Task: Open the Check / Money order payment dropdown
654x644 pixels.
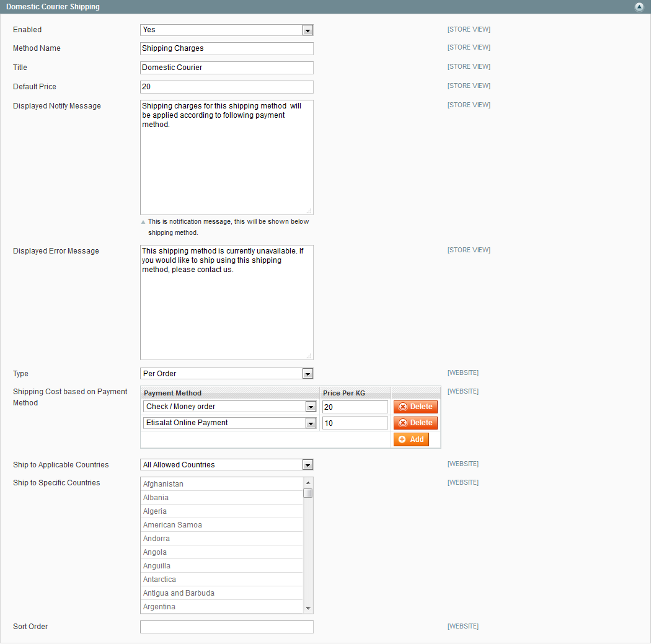Action: pyautogui.click(x=229, y=407)
